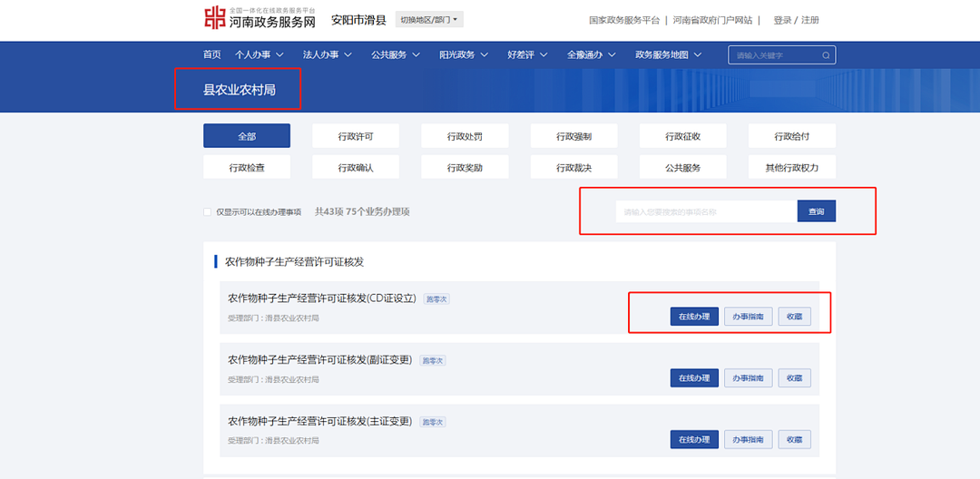Click 在线办理 for CD证设立 item
Screen dimensions: 980x479
(x=694, y=317)
